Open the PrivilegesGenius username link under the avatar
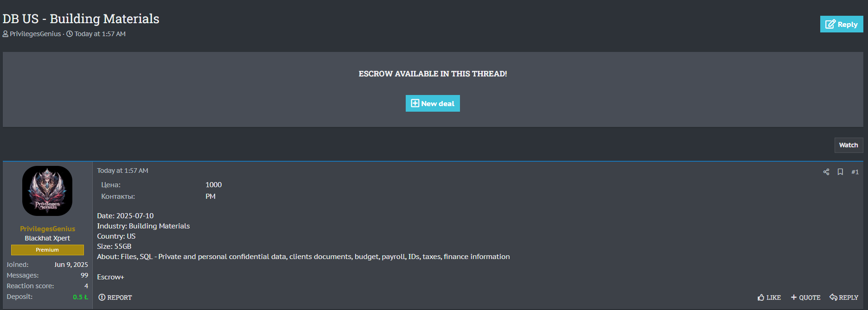Image resolution: width=868 pixels, height=310 pixels. pos(47,229)
